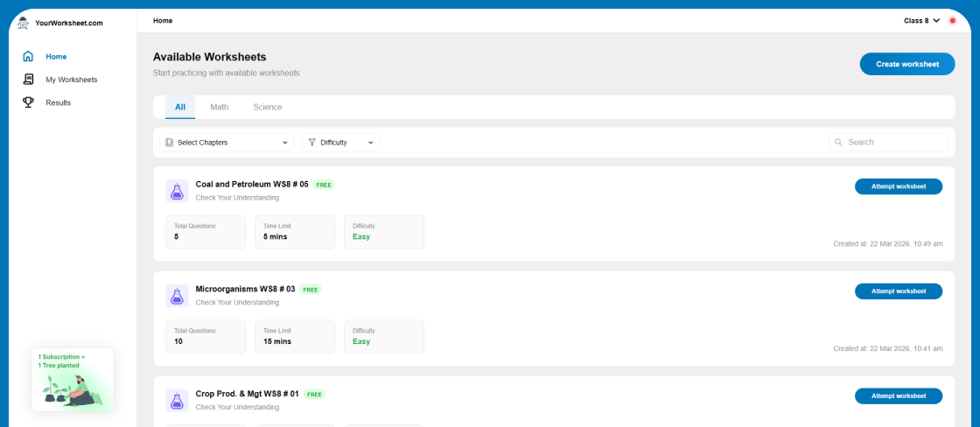Click flask icon of Microorganisms worksheet

click(x=177, y=296)
